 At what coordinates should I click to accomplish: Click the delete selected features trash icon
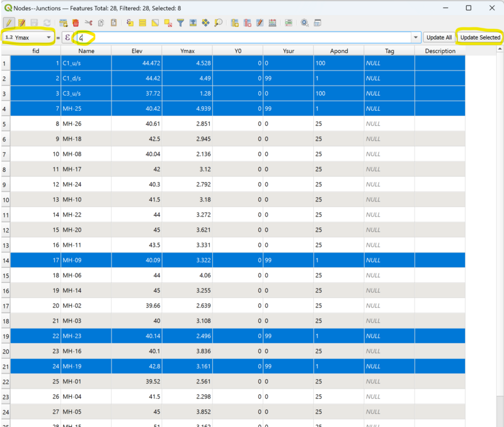coord(75,23)
